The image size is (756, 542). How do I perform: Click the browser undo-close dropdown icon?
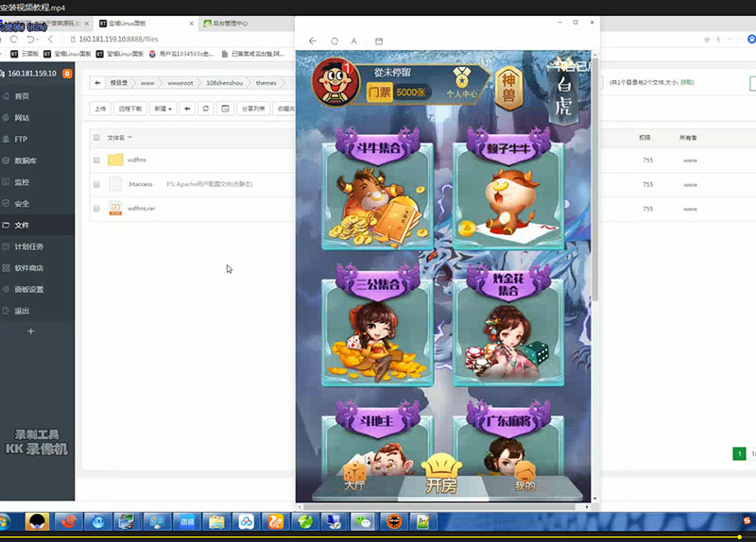33,39
